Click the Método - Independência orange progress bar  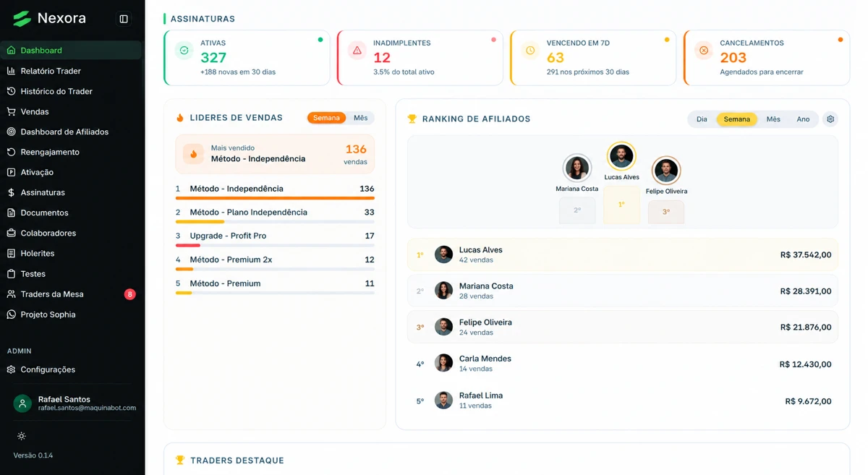click(x=275, y=197)
